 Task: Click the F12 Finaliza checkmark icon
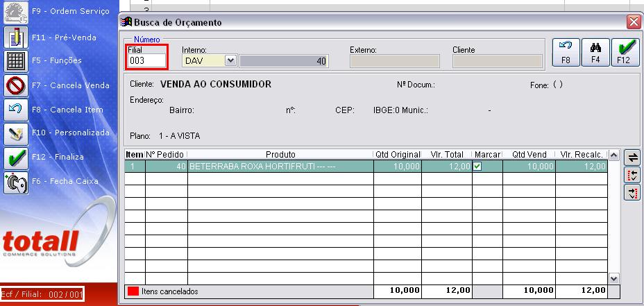click(x=15, y=158)
